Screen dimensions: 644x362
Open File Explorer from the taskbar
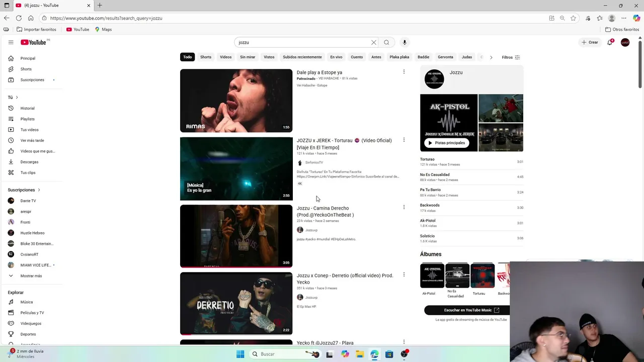360,354
